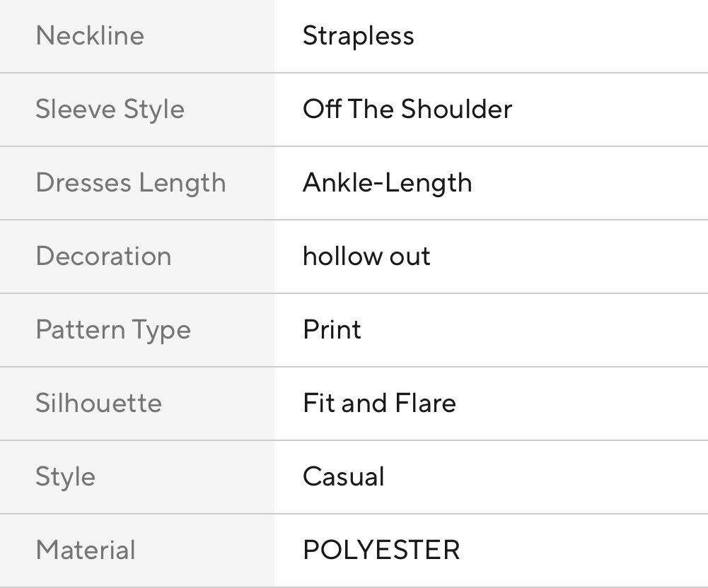
Task: Select the Off The Shoulder value
Action: (407, 109)
